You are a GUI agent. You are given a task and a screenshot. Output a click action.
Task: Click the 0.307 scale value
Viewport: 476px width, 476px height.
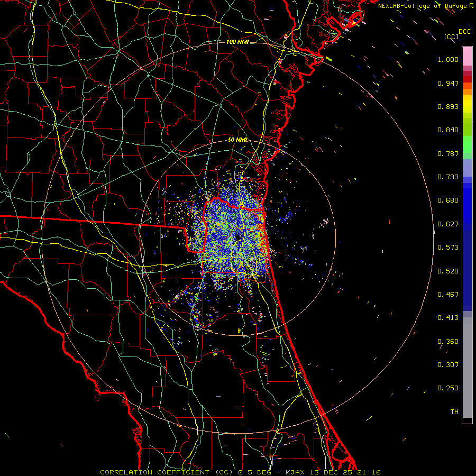tap(448, 365)
